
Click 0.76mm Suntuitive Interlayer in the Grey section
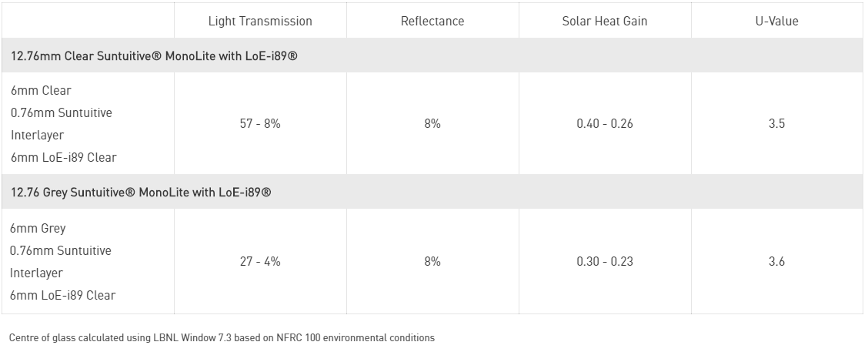point(60,262)
